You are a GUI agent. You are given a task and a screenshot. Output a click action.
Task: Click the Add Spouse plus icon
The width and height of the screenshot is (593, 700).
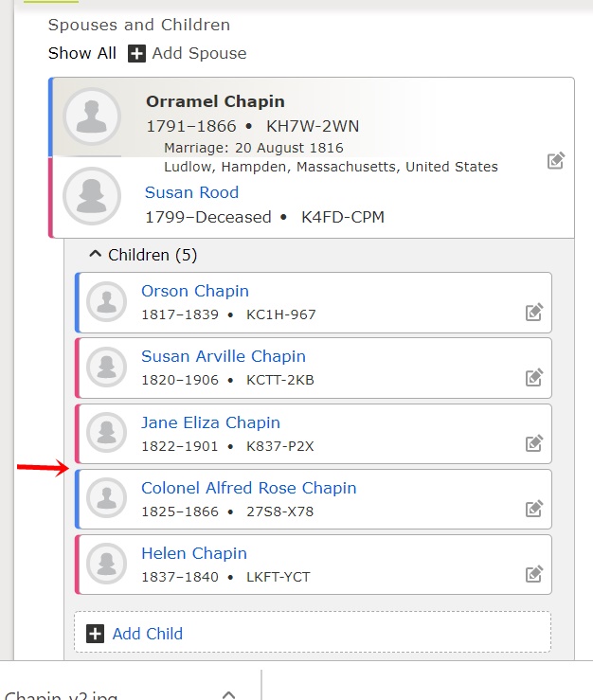pyautogui.click(x=136, y=54)
